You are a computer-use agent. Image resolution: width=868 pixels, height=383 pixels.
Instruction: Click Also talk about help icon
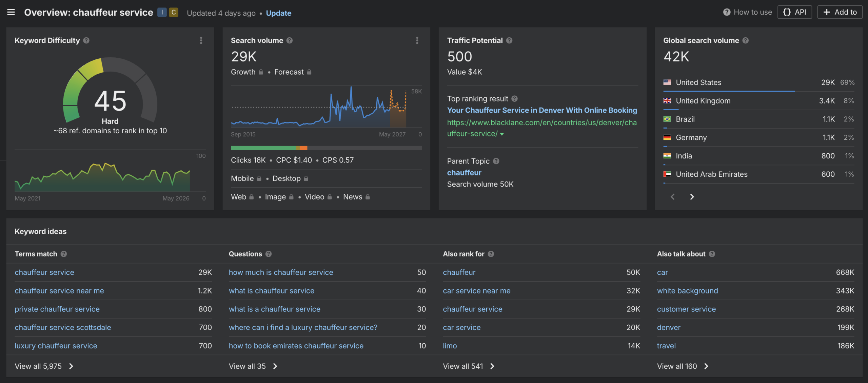(x=712, y=254)
